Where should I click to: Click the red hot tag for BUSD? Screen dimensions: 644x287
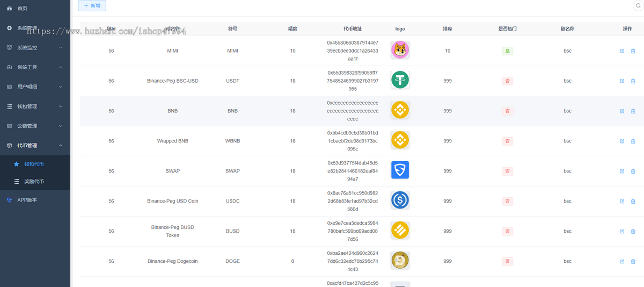click(507, 232)
